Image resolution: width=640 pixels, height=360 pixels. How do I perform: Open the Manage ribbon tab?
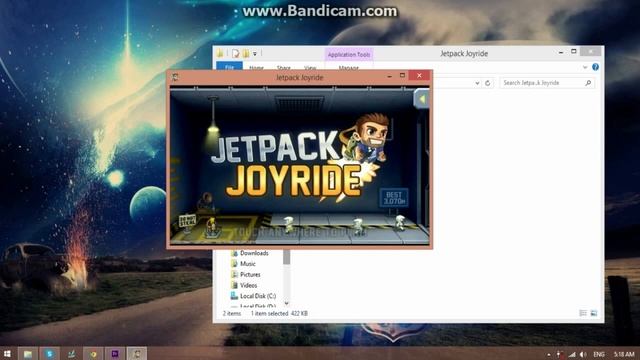click(x=349, y=67)
